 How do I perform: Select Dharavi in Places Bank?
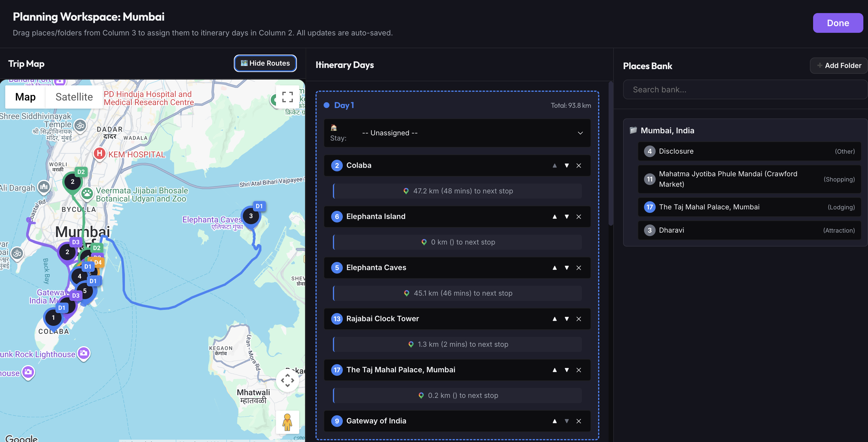(749, 230)
